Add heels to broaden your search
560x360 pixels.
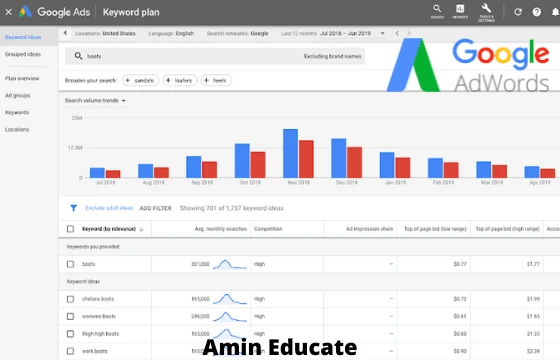216,80
